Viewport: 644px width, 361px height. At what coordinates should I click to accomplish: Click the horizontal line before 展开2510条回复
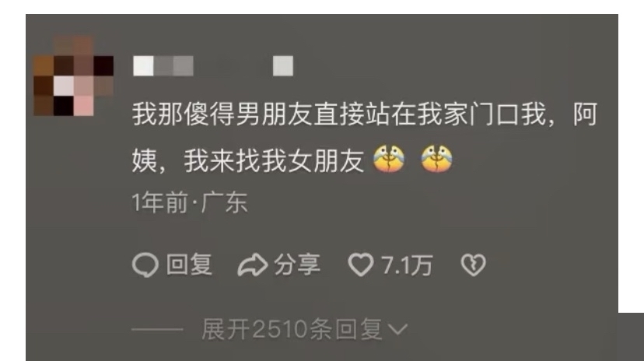tap(157, 329)
